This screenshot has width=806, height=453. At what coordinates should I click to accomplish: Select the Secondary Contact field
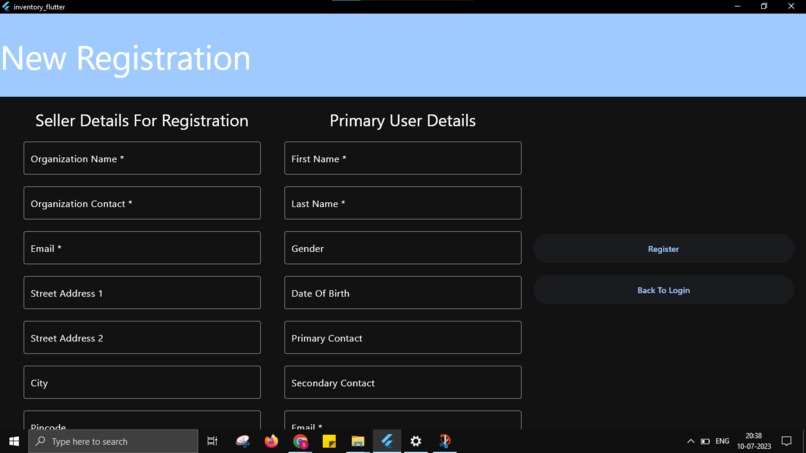point(402,382)
